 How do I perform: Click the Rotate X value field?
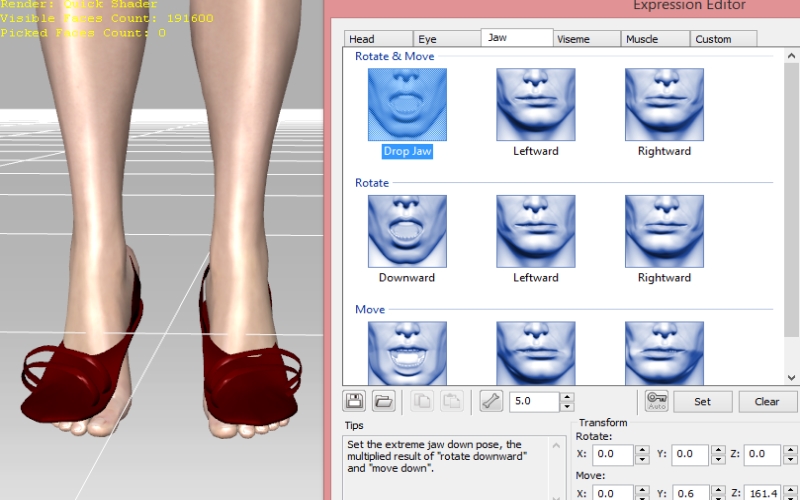coord(612,455)
